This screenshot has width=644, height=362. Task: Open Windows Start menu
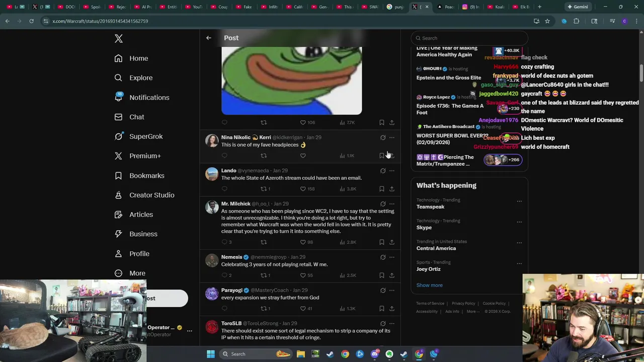point(211,354)
